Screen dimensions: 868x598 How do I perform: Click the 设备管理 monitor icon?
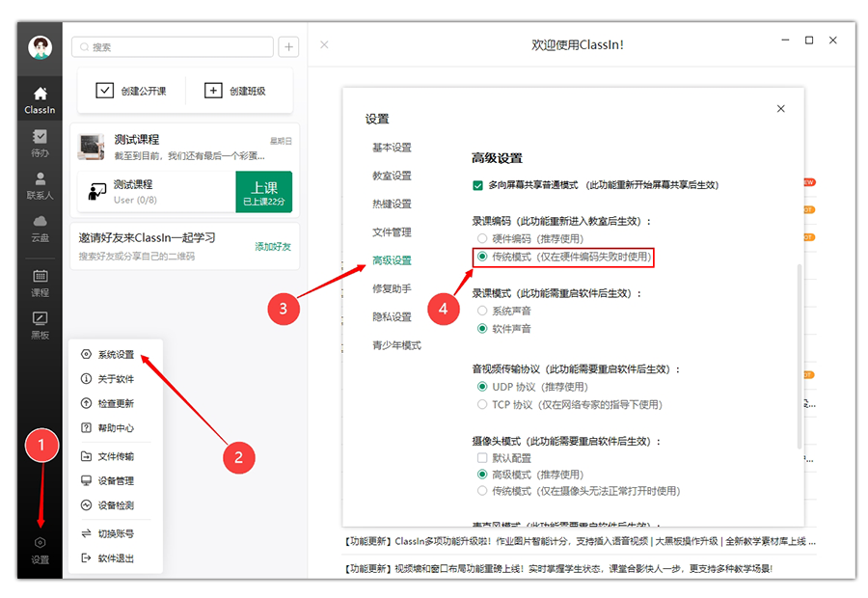pos(86,480)
